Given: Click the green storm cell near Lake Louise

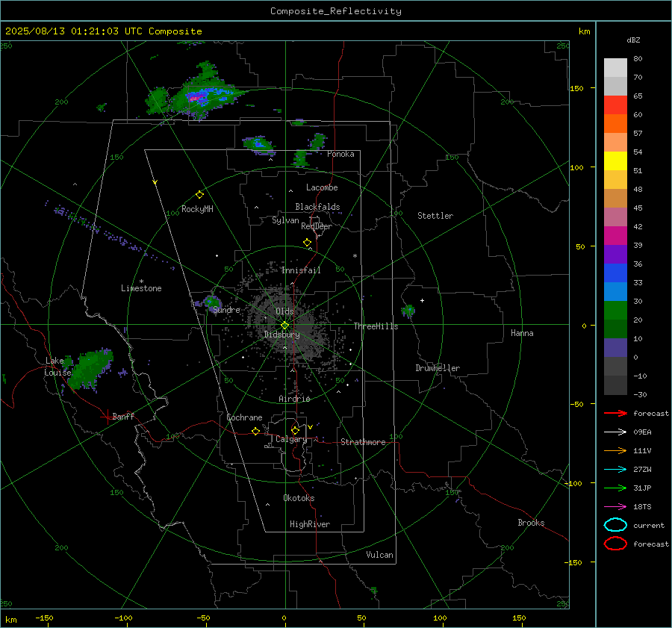Looking at the screenshot, I should click(89, 369).
